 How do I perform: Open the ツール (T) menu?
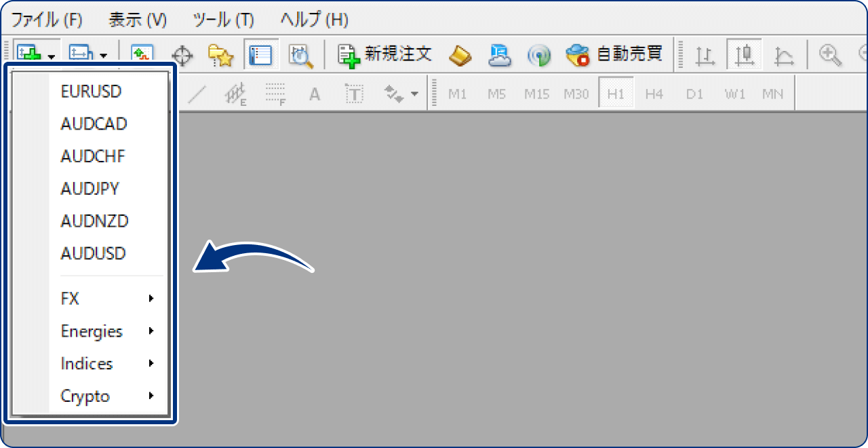pos(223,19)
